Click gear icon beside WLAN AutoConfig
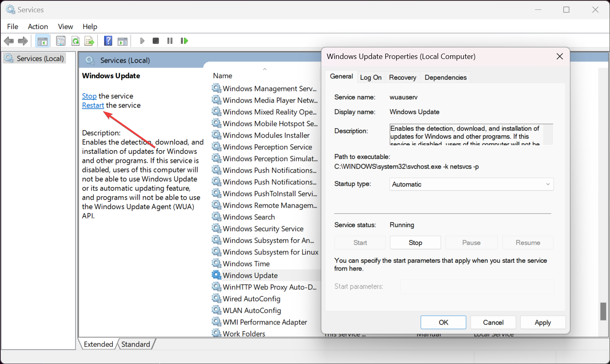 tap(216, 310)
